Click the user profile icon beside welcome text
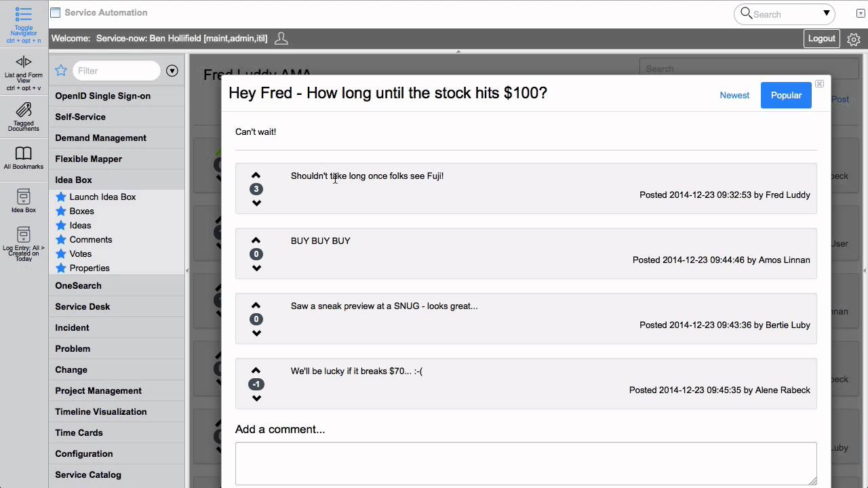 [281, 39]
